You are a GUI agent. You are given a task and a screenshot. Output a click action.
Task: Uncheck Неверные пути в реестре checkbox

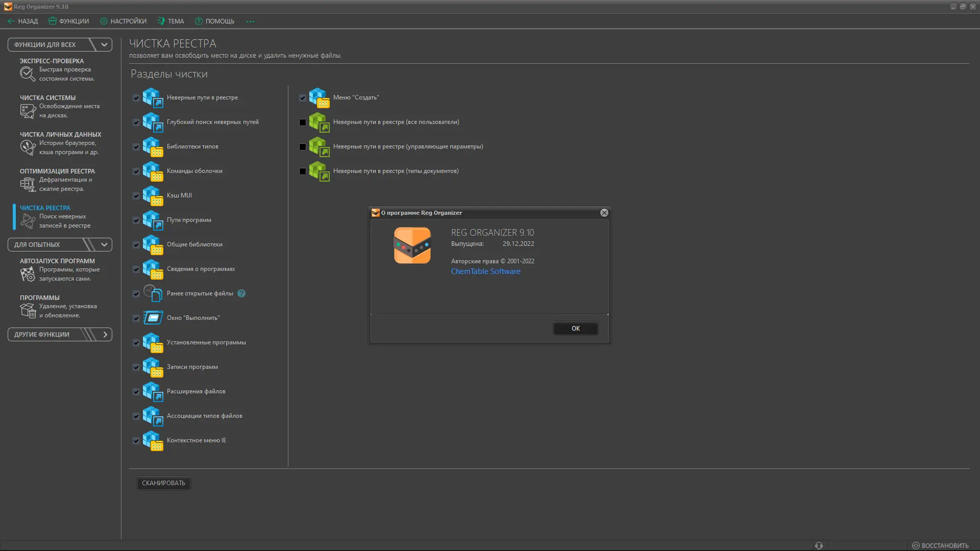(136, 98)
